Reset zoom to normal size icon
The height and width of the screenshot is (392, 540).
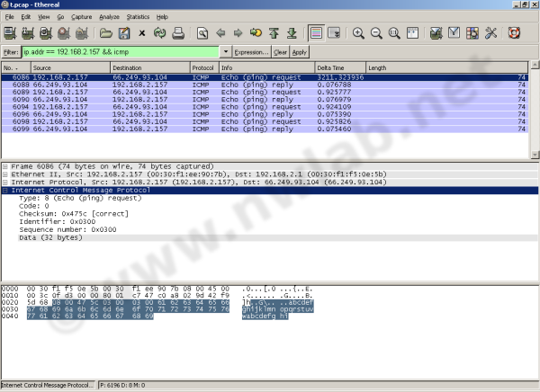pos(394,33)
